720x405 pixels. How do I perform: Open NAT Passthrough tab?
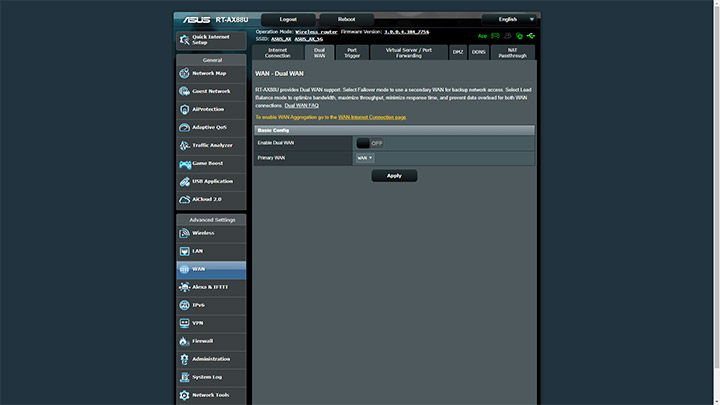coord(512,53)
